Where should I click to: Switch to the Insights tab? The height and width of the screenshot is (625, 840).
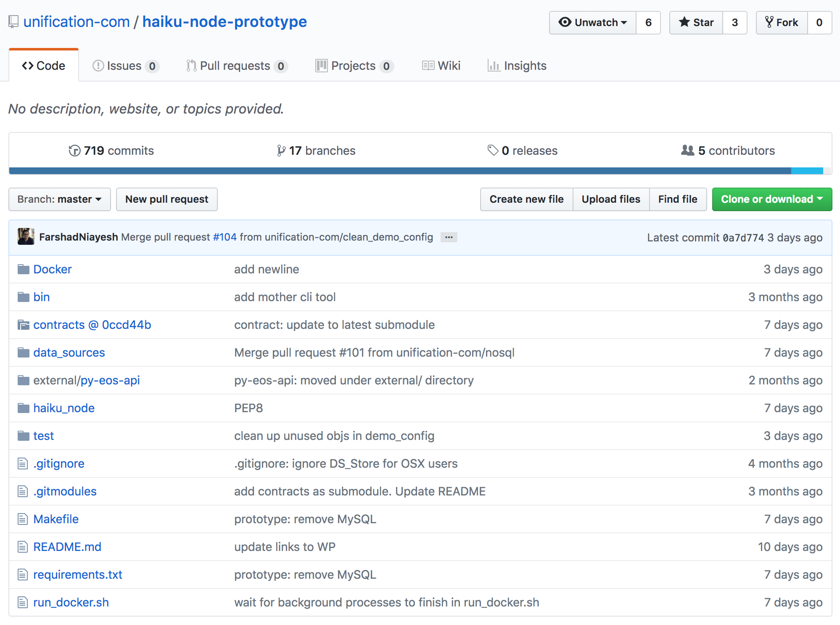tap(517, 66)
